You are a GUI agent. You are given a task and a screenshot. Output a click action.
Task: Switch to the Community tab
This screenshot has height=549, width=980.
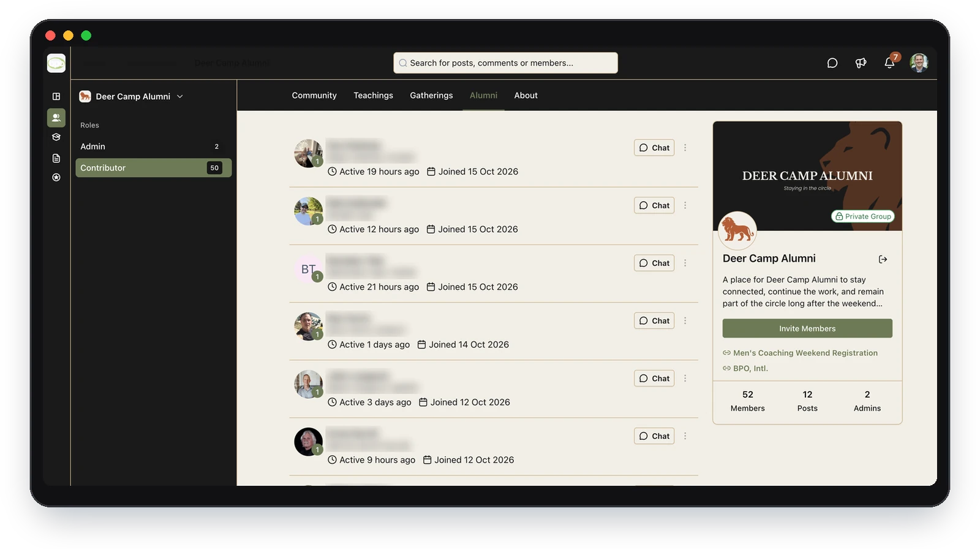pos(314,96)
